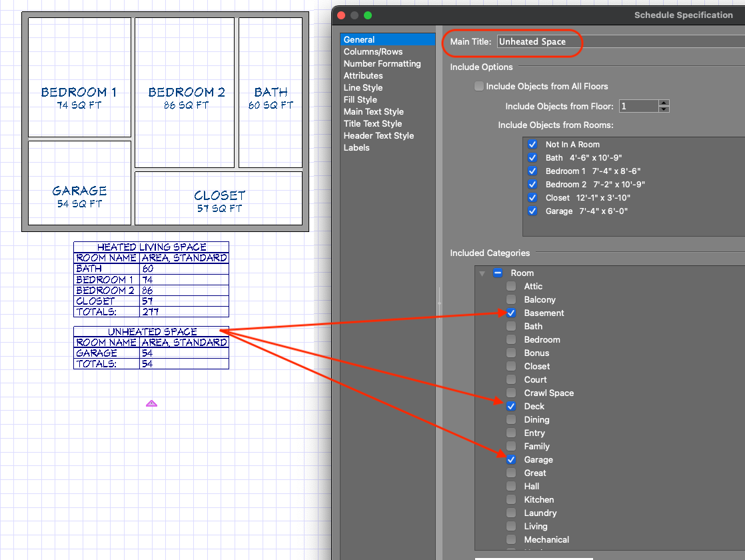This screenshot has height=560, width=745.
Task: Select the Labels panel
Action: point(357,147)
